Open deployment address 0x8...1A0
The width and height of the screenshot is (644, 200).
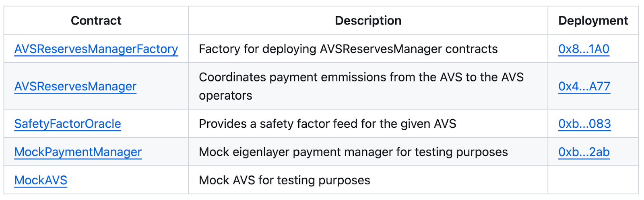(584, 49)
